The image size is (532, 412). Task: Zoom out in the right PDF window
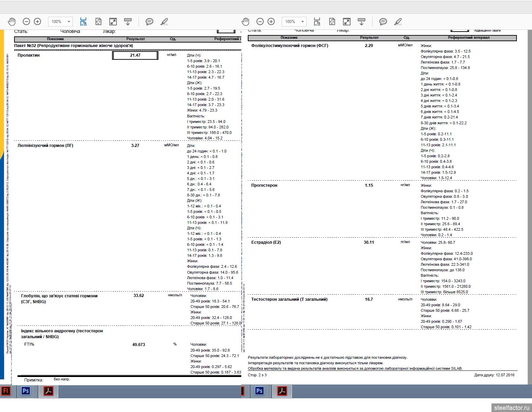pos(260,22)
